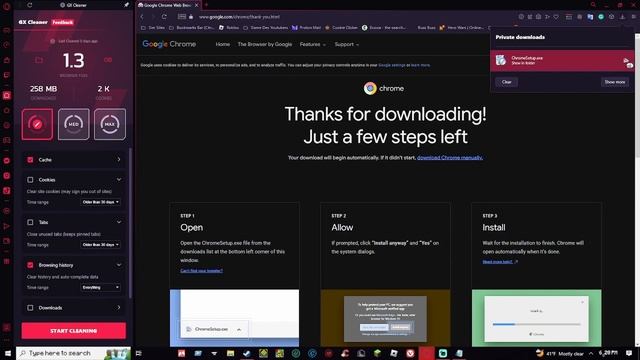This screenshot has width=640, height=360.
Task: Click the download Chrome manually link
Action: click(x=450, y=158)
